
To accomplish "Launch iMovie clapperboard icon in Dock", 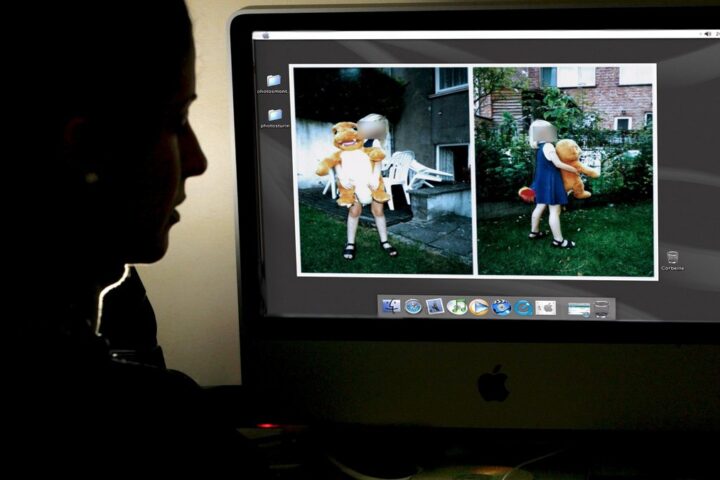I will pyautogui.click(x=501, y=307).
